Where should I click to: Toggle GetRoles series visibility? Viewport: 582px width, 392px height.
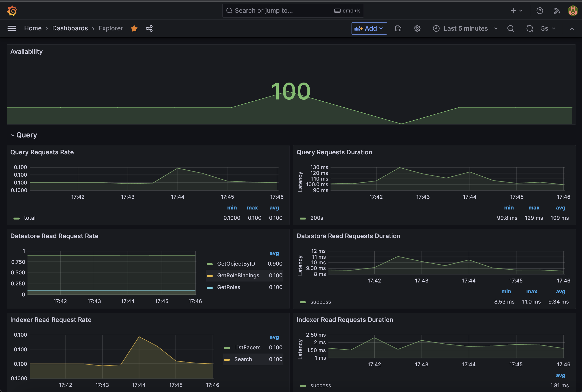[x=228, y=287]
